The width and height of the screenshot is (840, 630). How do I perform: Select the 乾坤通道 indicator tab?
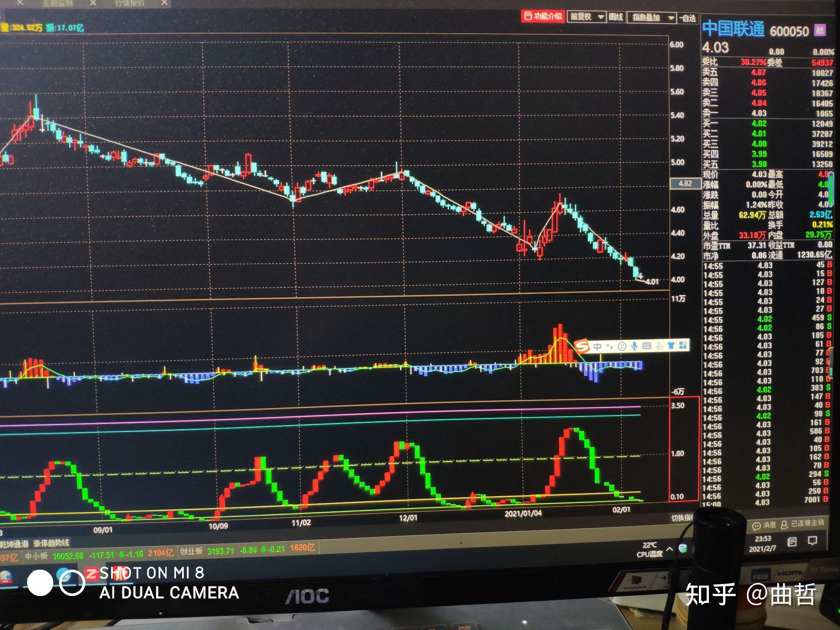pos(14,544)
